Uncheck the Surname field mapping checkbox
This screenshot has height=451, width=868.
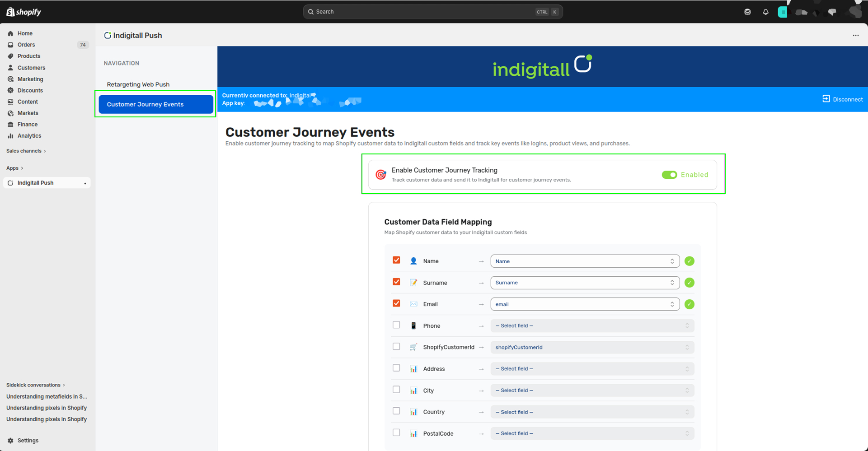tap(396, 281)
